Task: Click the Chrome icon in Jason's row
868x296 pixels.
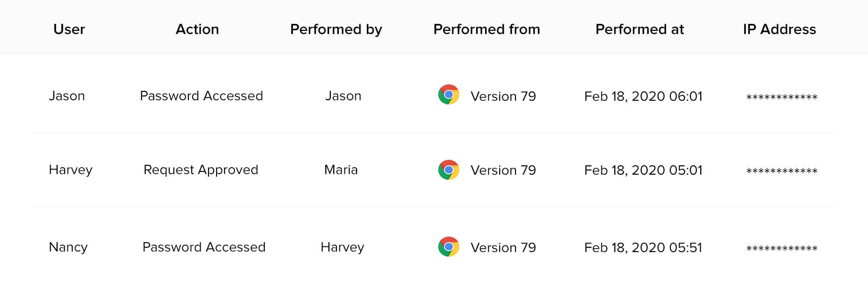Action: 449,95
